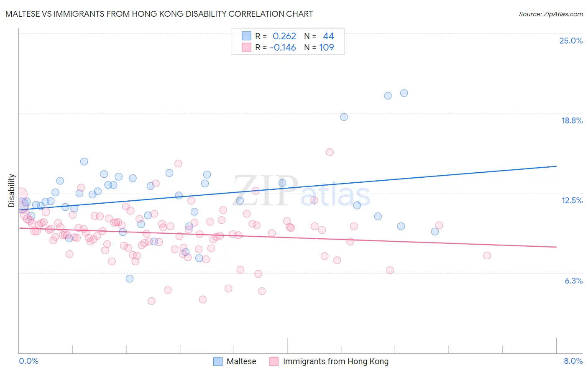Click the highest blue Maltese data point
Image resolution: width=588 pixels, height=373 pixels.
click(x=404, y=93)
